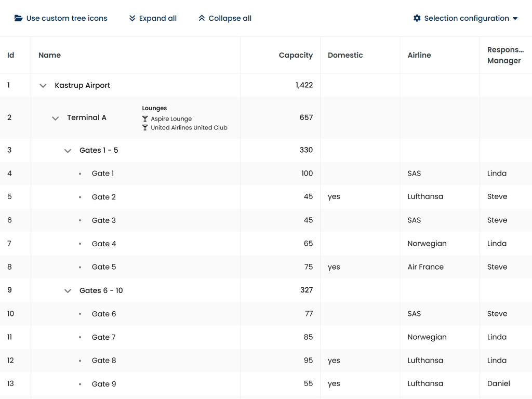Click the Selection configuration gear icon

coord(417,18)
